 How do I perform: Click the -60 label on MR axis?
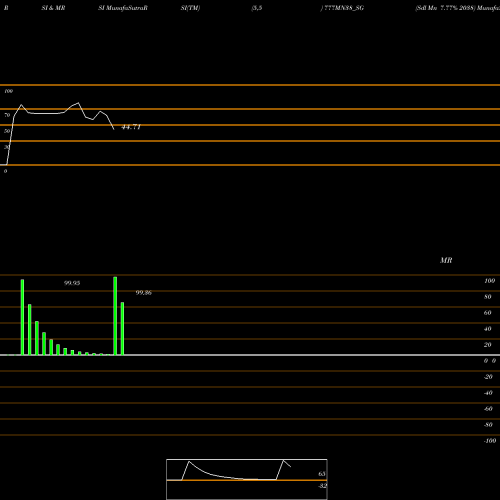click(x=488, y=409)
